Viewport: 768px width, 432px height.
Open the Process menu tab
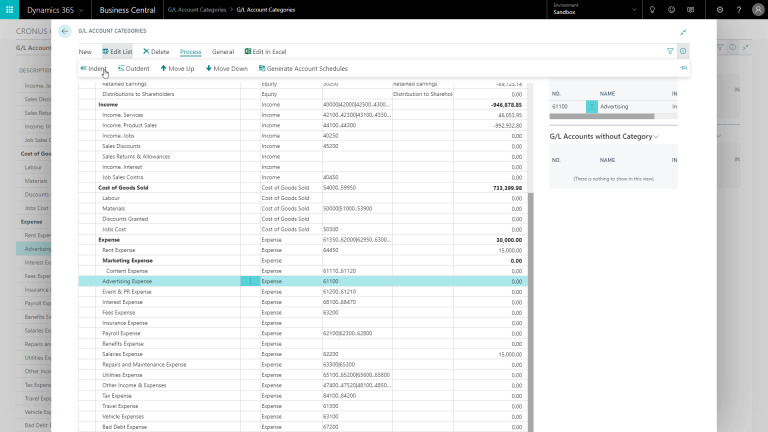(191, 51)
